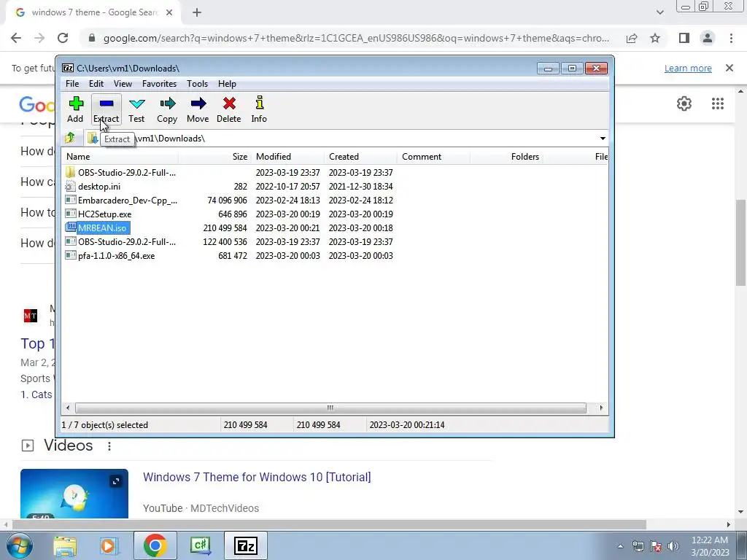Click the 7-Zip horizontal scrollbar thumb

coord(330,408)
